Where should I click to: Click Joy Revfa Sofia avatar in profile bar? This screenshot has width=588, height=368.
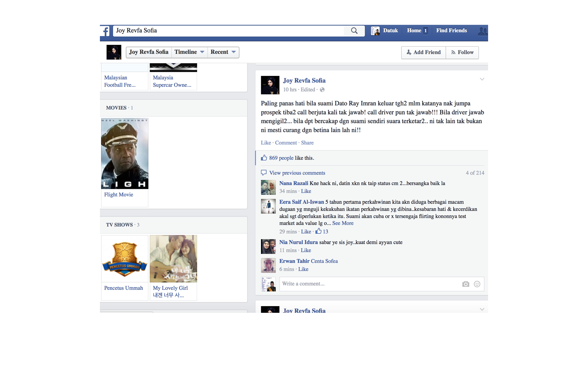(114, 52)
